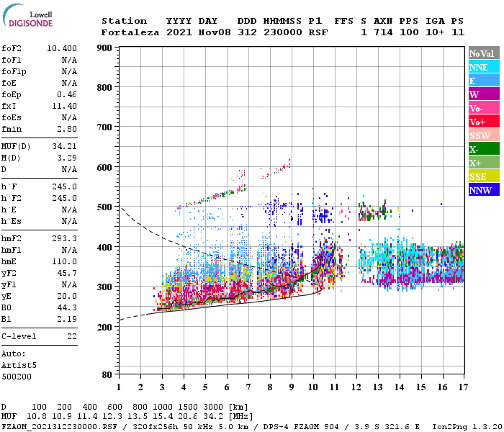Image resolution: width=504 pixels, height=432 pixels.
Task: Click the B0 value 44.3
Action: pyautogui.click(x=67, y=307)
